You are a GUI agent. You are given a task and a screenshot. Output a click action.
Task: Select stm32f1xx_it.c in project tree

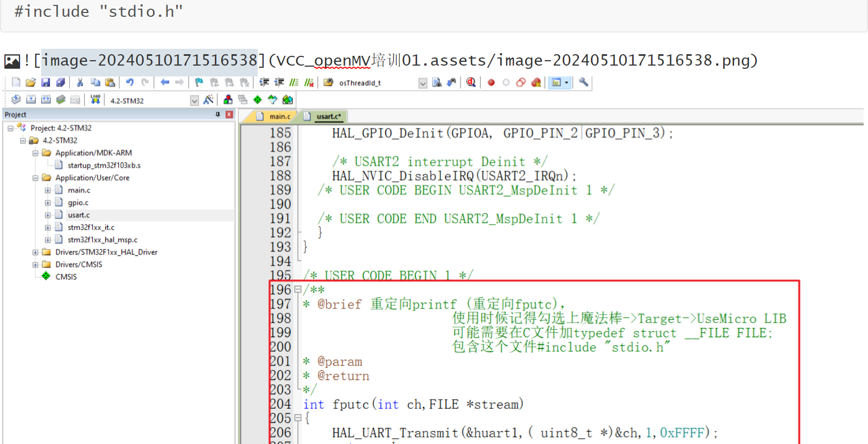(91, 228)
